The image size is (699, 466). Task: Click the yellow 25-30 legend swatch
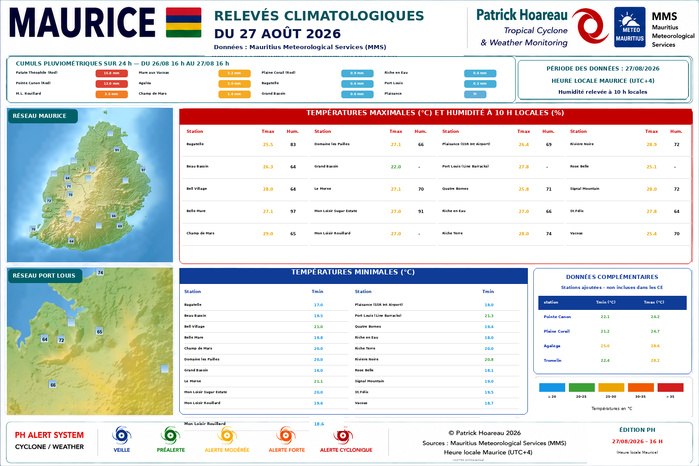611,388
